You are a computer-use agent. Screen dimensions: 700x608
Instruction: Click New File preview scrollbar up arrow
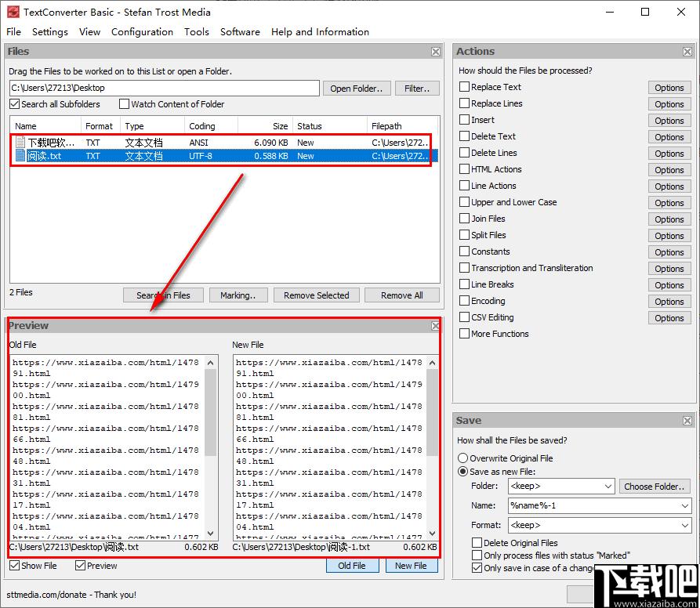click(x=432, y=363)
